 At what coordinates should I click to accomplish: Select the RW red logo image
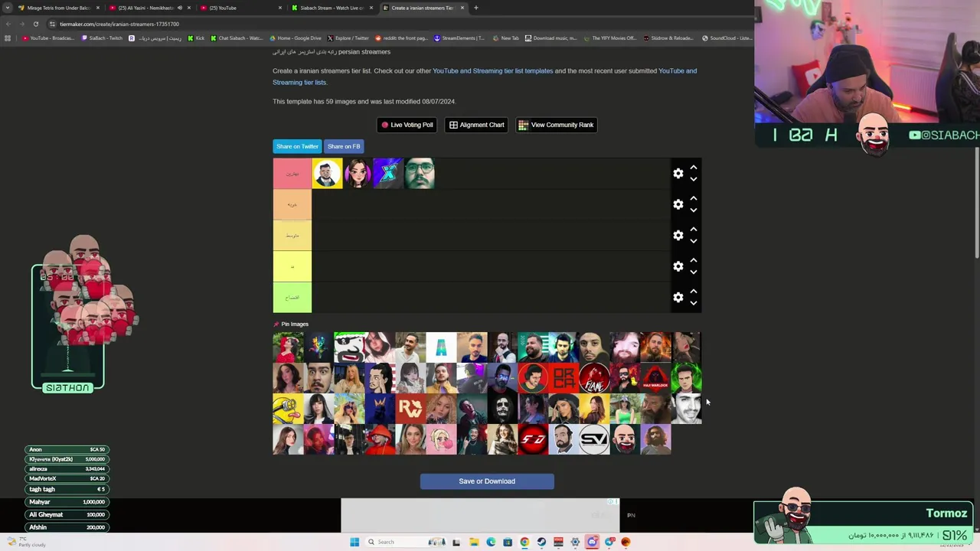point(410,409)
